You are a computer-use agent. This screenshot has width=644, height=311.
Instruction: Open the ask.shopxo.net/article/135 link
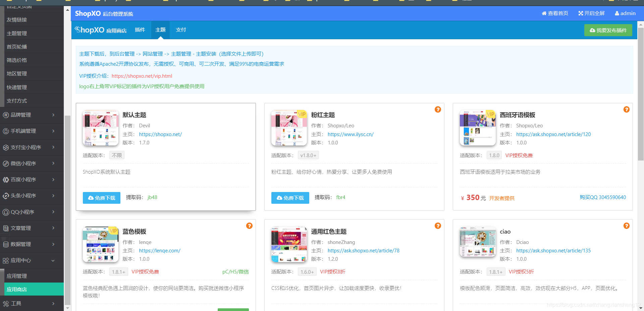coord(553,251)
